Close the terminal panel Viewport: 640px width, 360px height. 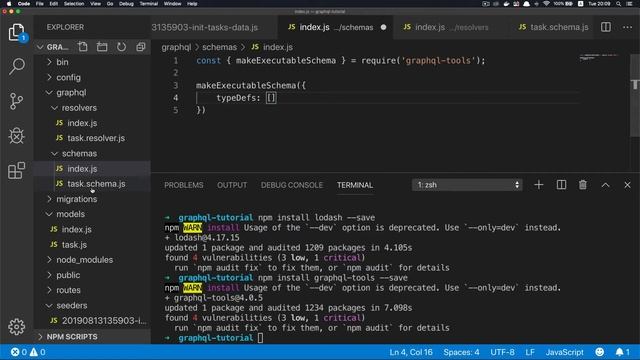coord(627,185)
